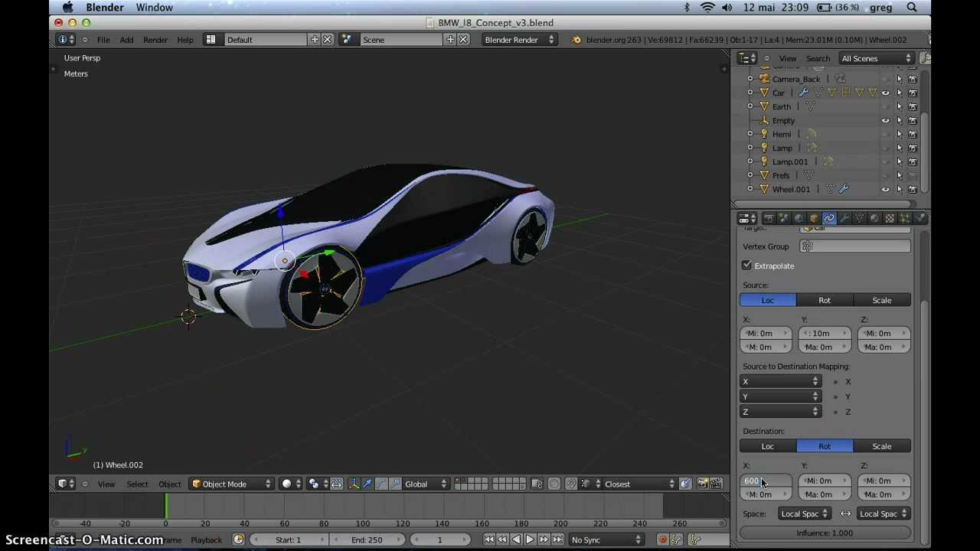980x551 pixels.
Task: Open the Material properties tab (sphere icon)
Action: click(x=874, y=219)
